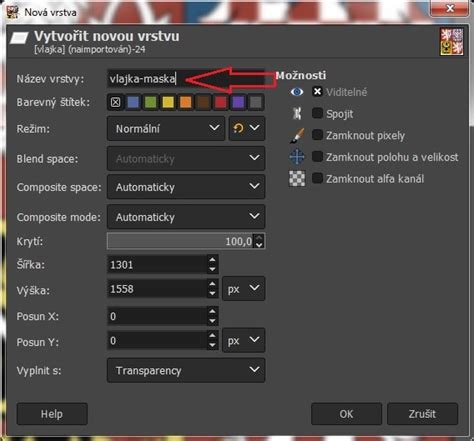The height and width of the screenshot is (441, 474).
Task: Pick the green color tag
Action: [x=150, y=102]
